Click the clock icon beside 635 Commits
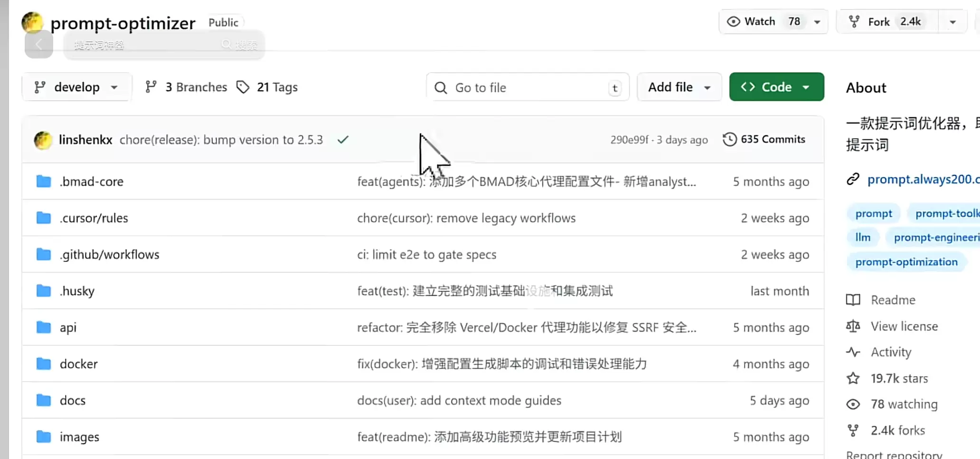The width and height of the screenshot is (980, 459). click(729, 139)
